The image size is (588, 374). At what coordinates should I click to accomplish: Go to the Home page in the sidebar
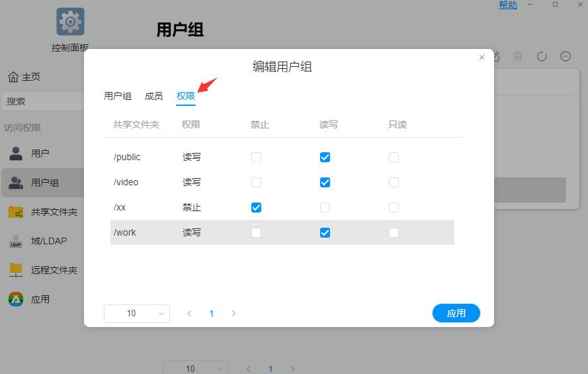point(24,77)
